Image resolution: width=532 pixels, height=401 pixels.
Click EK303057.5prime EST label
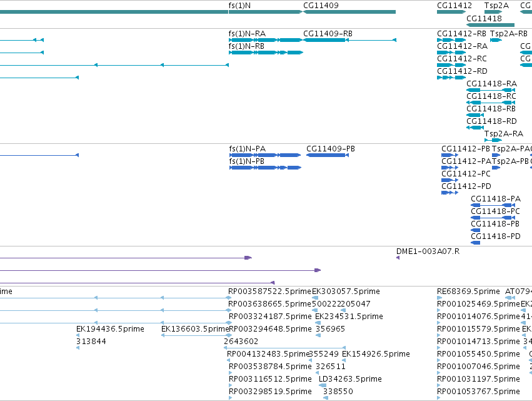346,292
